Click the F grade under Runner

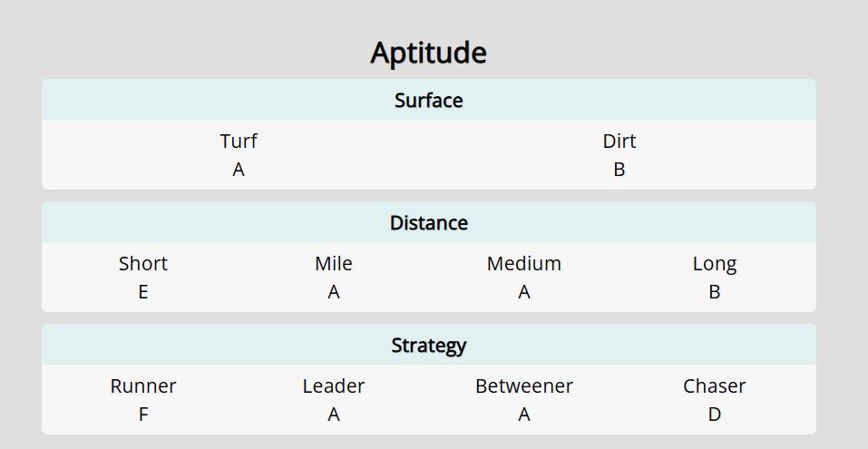[143, 415]
